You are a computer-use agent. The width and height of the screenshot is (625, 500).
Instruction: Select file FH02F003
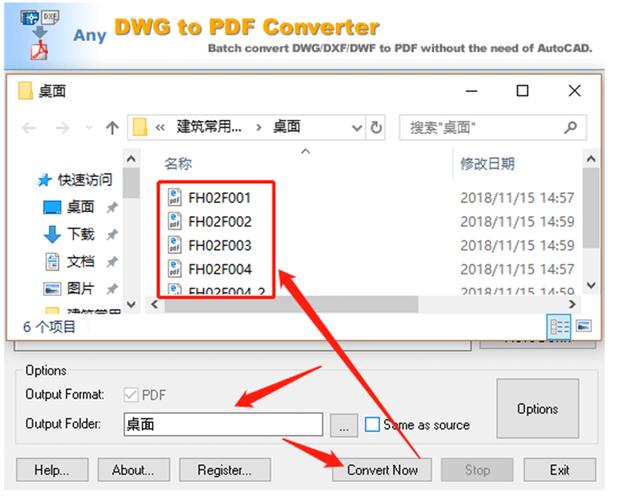point(220,246)
